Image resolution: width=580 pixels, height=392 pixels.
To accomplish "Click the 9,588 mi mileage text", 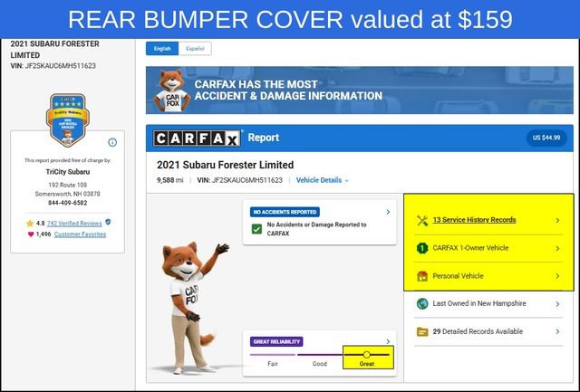I will click(170, 180).
